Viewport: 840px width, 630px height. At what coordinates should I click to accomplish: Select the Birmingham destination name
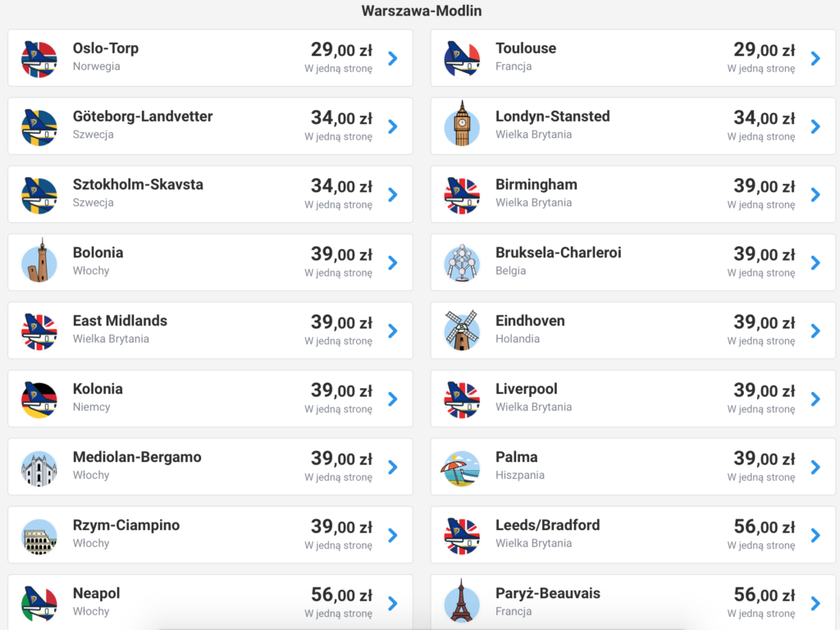click(536, 185)
